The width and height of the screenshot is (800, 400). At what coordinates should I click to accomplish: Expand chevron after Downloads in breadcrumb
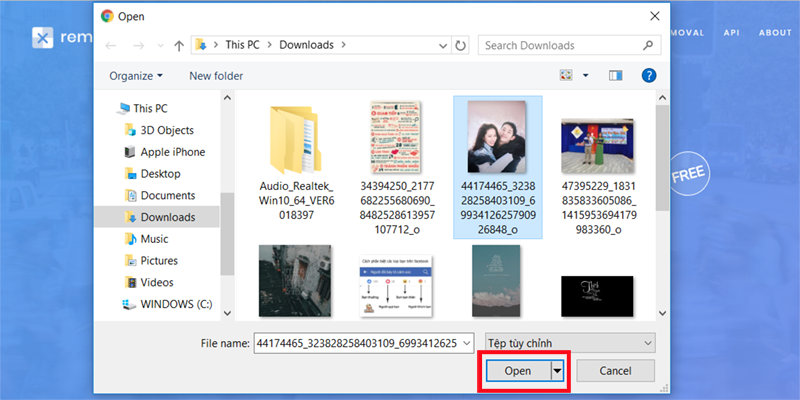343,45
